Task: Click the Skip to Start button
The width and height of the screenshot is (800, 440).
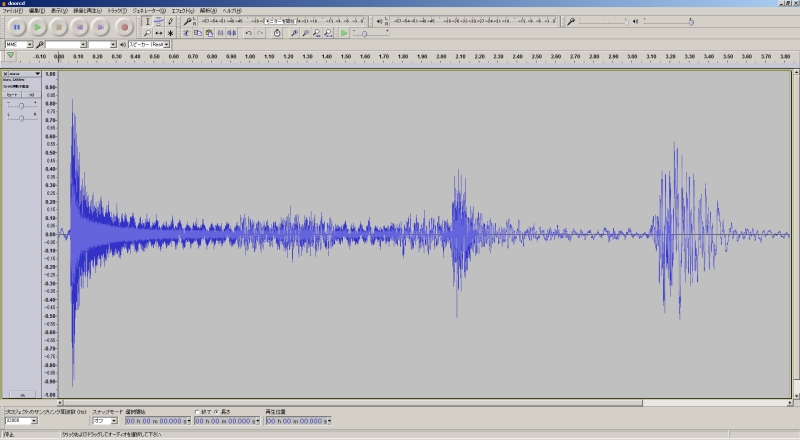Action: pyautogui.click(x=80, y=27)
